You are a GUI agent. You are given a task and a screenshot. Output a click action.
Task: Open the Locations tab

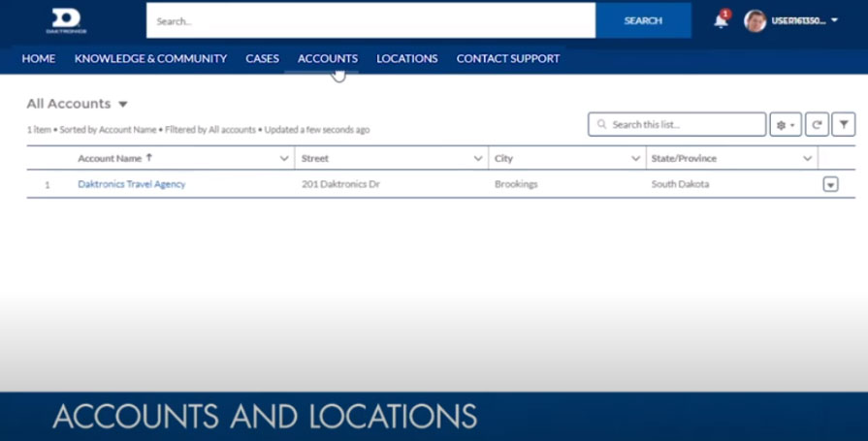[x=406, y=58]
